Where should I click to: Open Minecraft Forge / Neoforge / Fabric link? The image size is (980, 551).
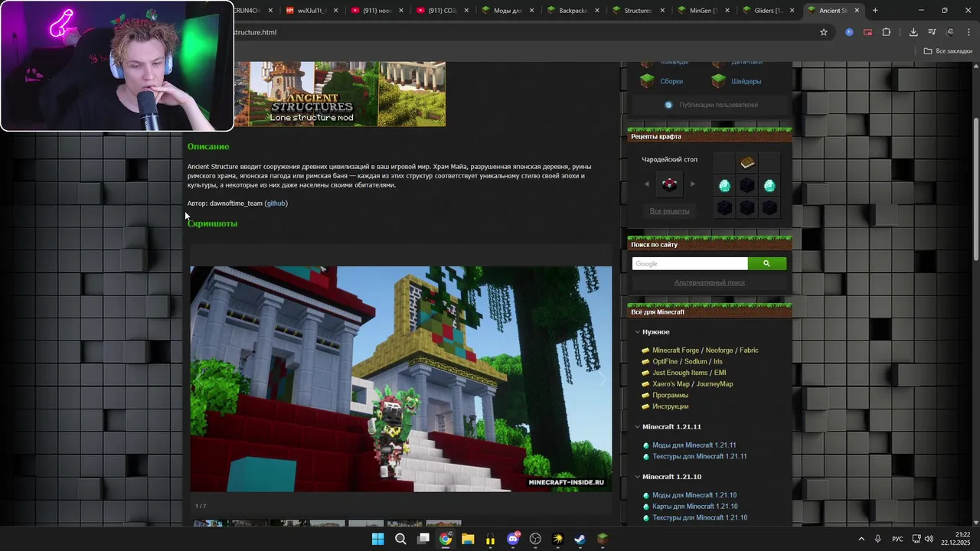click(705, 350)
